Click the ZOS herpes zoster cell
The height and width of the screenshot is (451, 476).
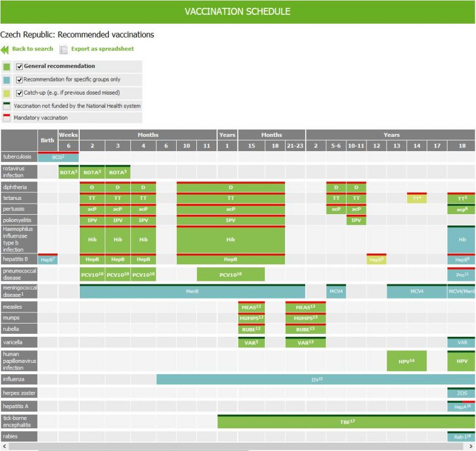pos(462,393)
